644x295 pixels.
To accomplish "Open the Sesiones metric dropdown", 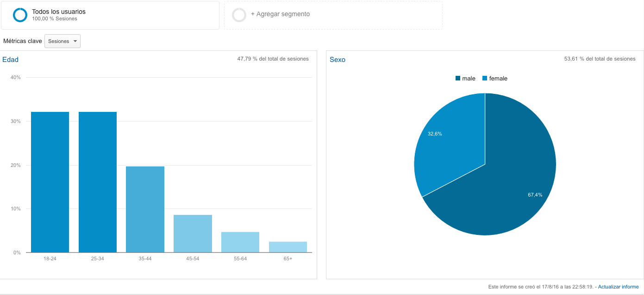I will tap(63, 41).
